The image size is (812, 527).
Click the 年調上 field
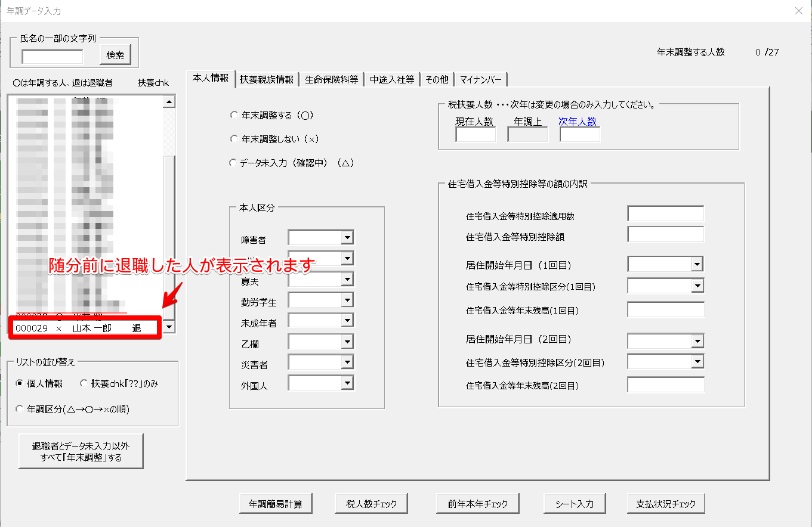pos(527,135)
